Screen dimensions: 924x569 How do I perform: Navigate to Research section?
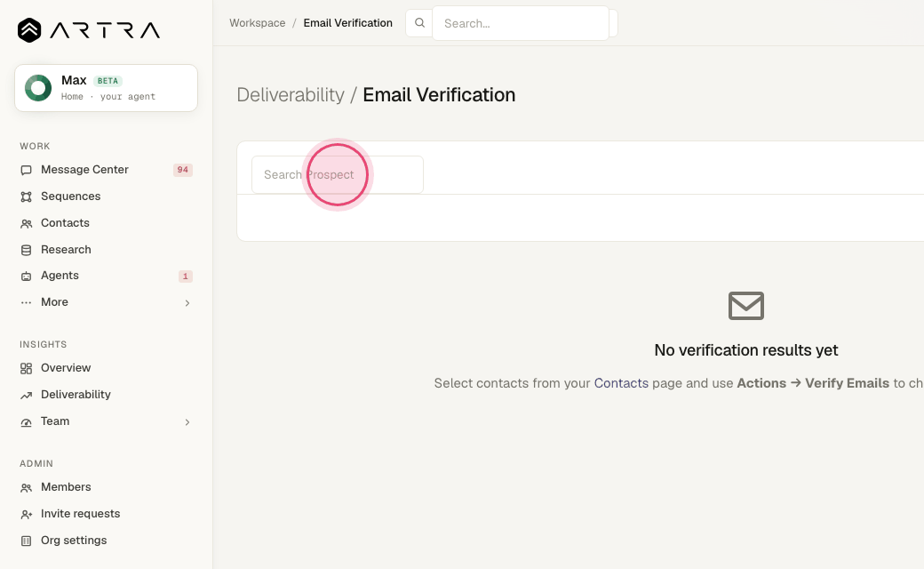pos(106,250)
